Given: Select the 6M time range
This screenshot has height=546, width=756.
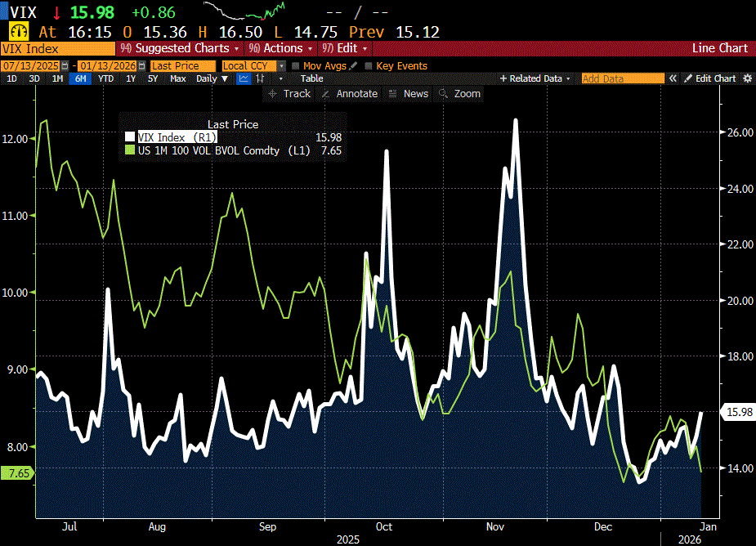Looking at the screenshot, I should click(x=81, y=78).
